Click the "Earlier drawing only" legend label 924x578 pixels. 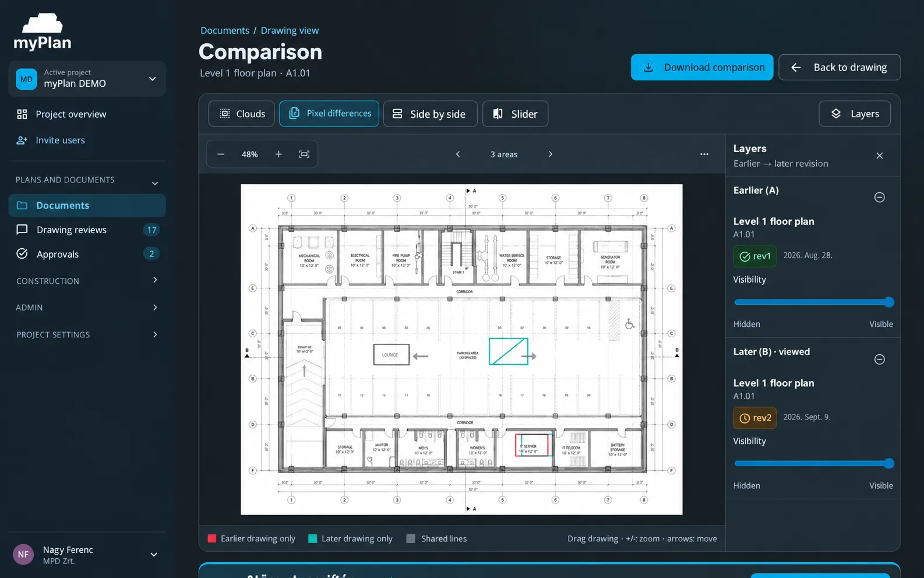tap(258, 538)
